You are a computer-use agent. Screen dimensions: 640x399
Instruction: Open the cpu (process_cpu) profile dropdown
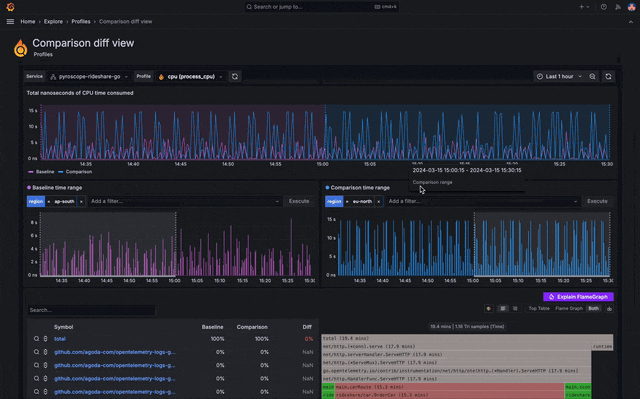click(x=191, y=77)
